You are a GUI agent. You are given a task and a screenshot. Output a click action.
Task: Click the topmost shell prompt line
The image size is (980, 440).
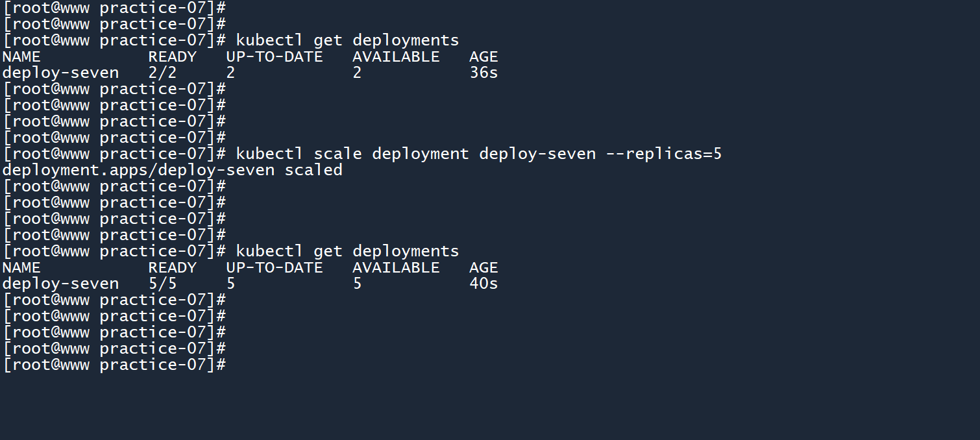tap(114, 8)
